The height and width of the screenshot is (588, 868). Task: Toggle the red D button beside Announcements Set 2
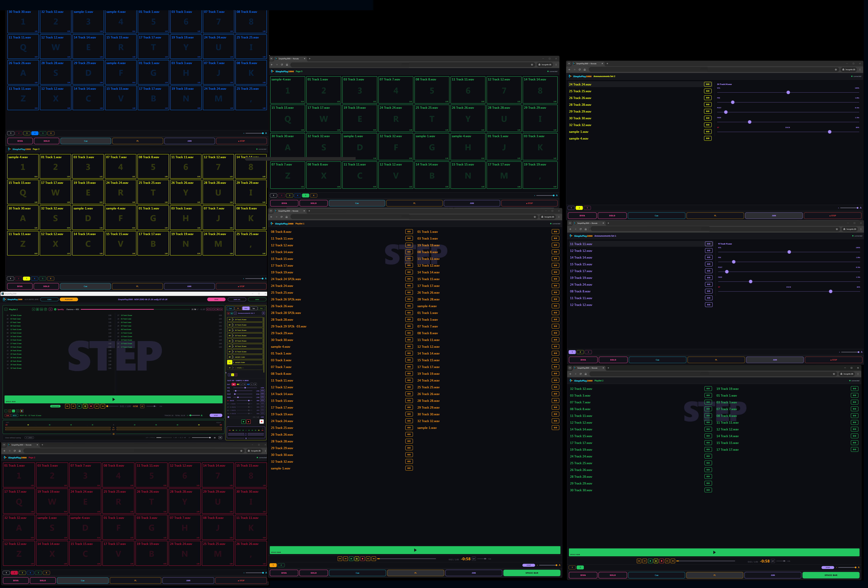[x=229, y=313]
